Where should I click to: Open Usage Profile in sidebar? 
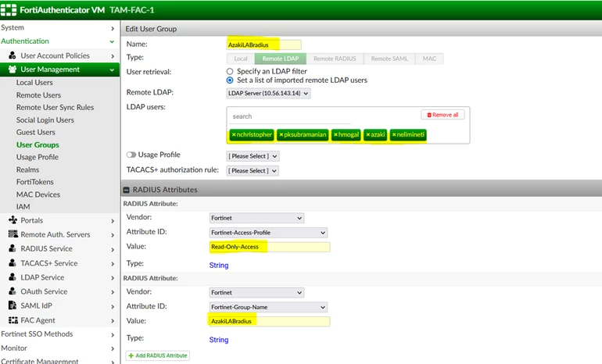pyautogui.click(x=38, y=157)
